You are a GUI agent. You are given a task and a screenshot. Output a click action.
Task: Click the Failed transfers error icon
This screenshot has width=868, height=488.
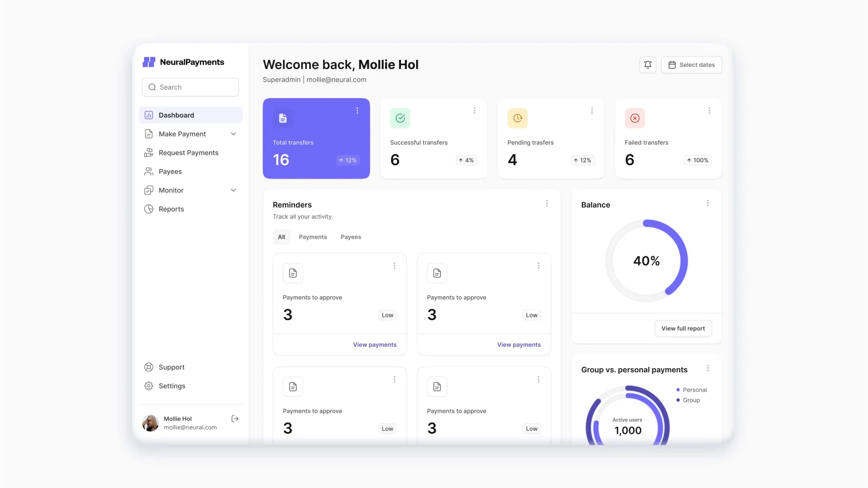(x=634, y=118)
